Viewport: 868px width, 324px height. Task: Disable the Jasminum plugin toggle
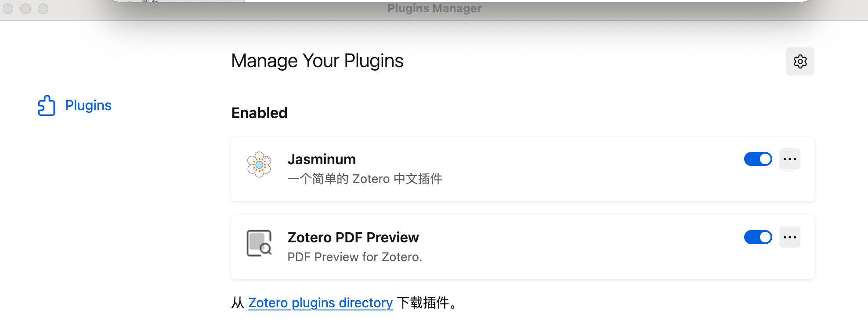pos(758,159)
